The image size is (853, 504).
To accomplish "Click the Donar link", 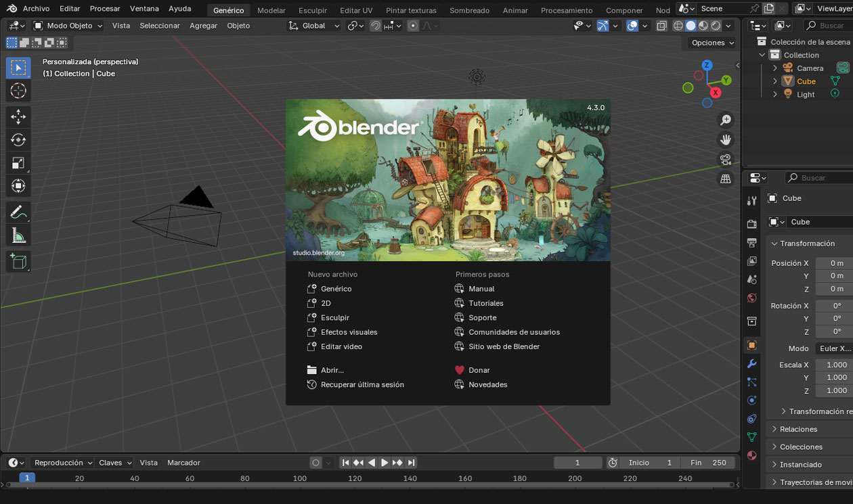I will click(x=479, y=370).
